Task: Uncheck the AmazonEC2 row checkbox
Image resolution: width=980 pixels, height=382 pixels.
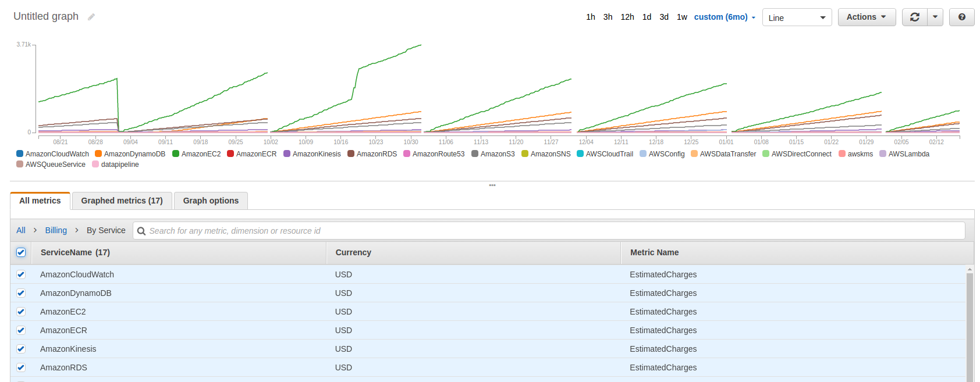Action: pos(21,312)
